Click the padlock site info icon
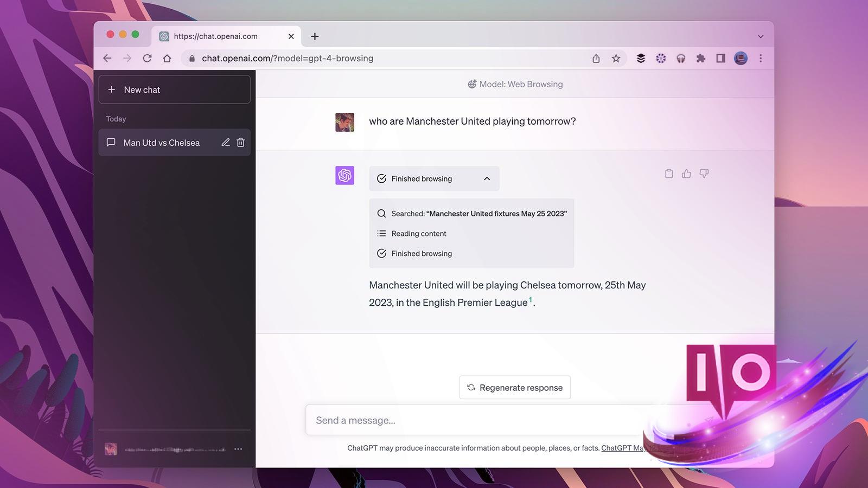Image resolution: width=868 pixels, height=488 pixels. click(x=192, y=59)
